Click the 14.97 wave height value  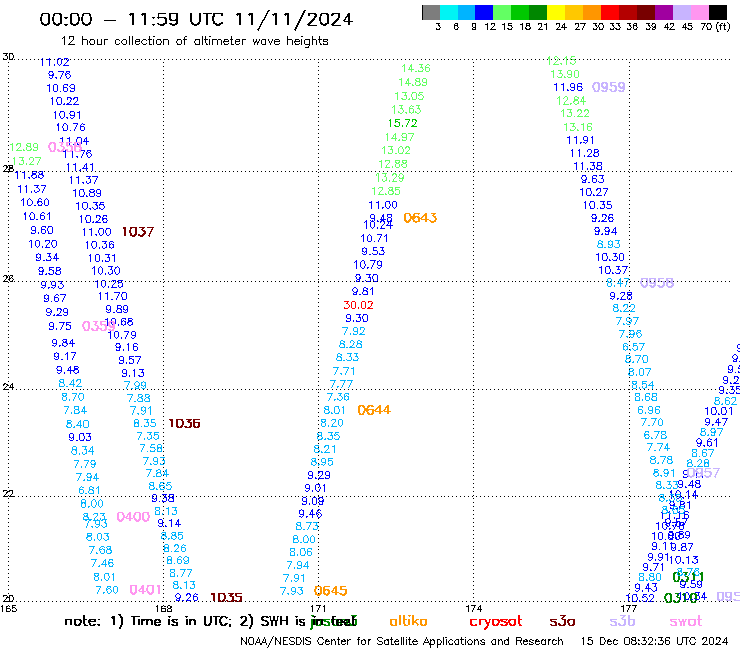coord(399,137)
